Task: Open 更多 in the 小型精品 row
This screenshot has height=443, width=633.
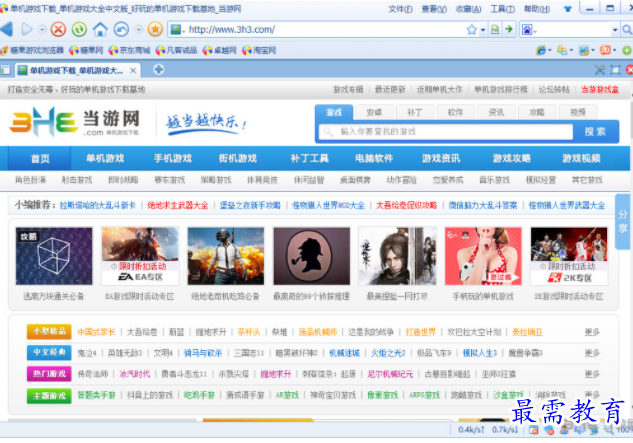Action: [x=592, y=332]
